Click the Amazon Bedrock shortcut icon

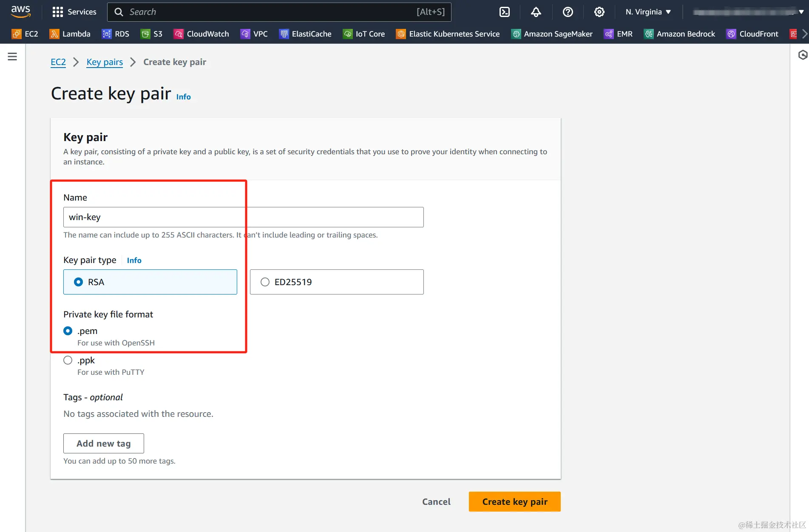pos(649,34)
